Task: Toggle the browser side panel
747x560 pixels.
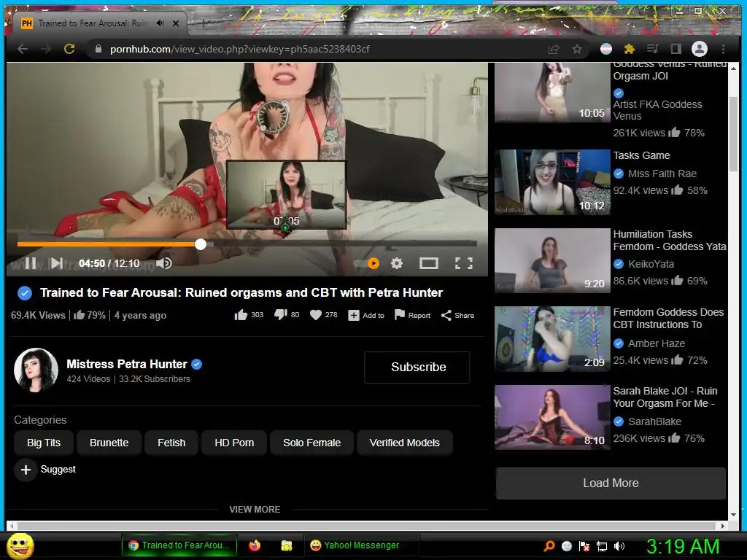Action: point(676,49)
